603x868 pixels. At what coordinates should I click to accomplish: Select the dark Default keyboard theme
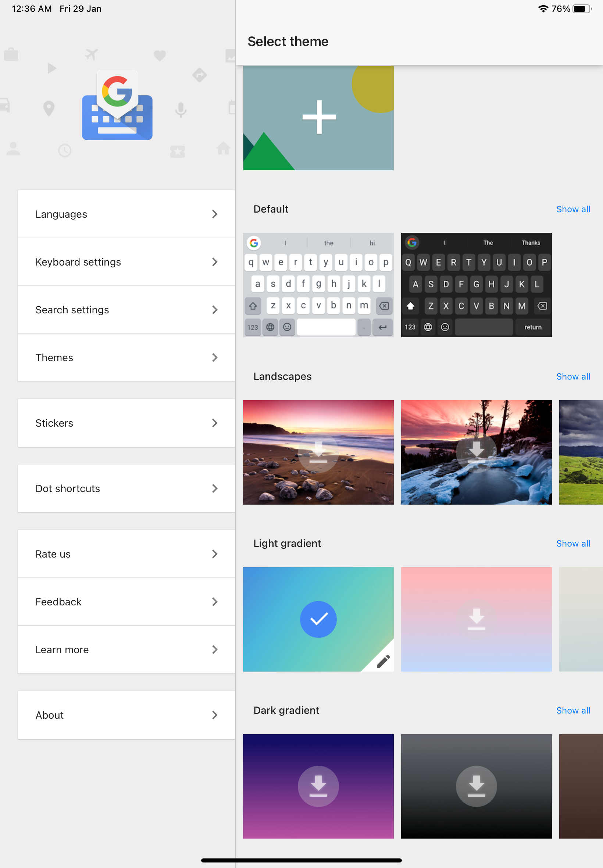pos(476,285)
